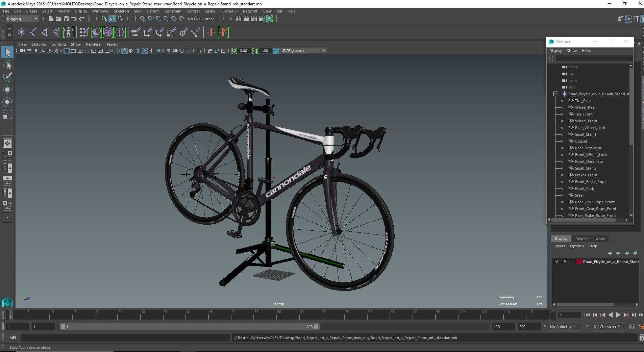Switch to the Render layer tab
644x352 pixels.
pos(581,239)
